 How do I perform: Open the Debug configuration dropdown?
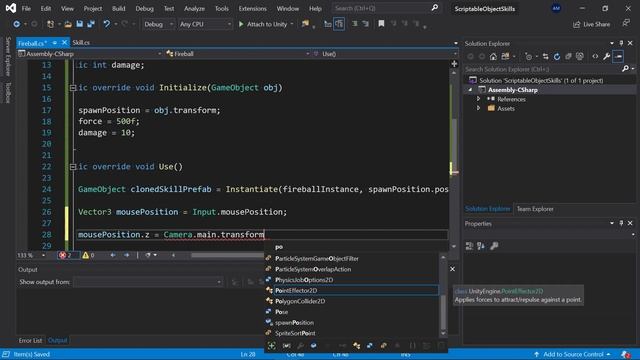coord(159,24)
